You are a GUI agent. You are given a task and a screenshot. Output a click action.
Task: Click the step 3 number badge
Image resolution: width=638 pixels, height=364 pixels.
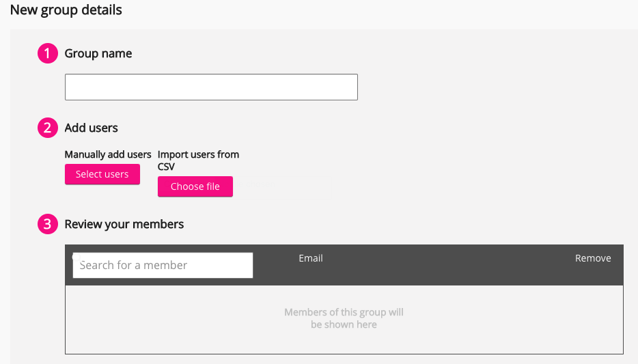pyautogui.click(x=47, y=224)
